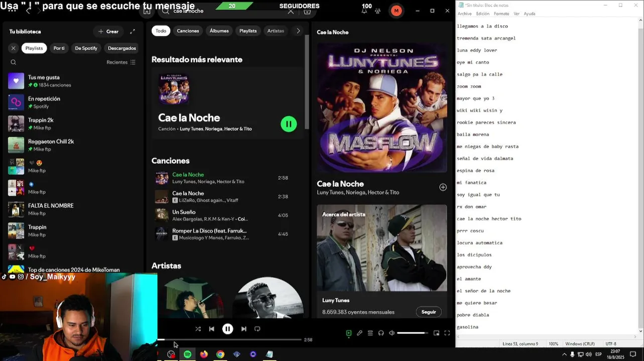Open the Luny Tunes artist name link

[x=336, y=300]
